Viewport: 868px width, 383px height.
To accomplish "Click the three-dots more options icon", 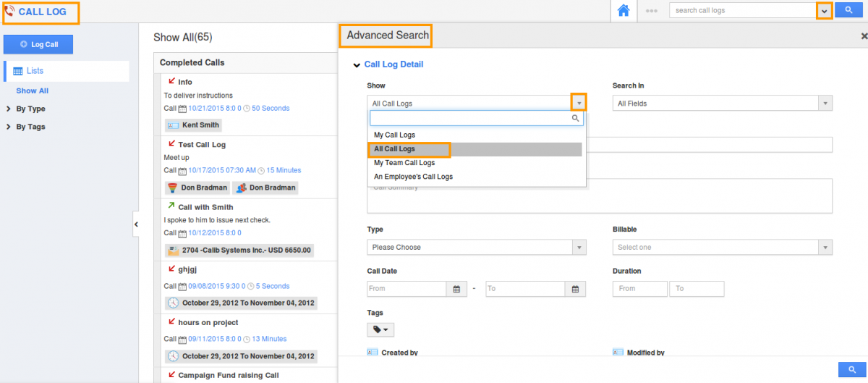I will [652, 11].
